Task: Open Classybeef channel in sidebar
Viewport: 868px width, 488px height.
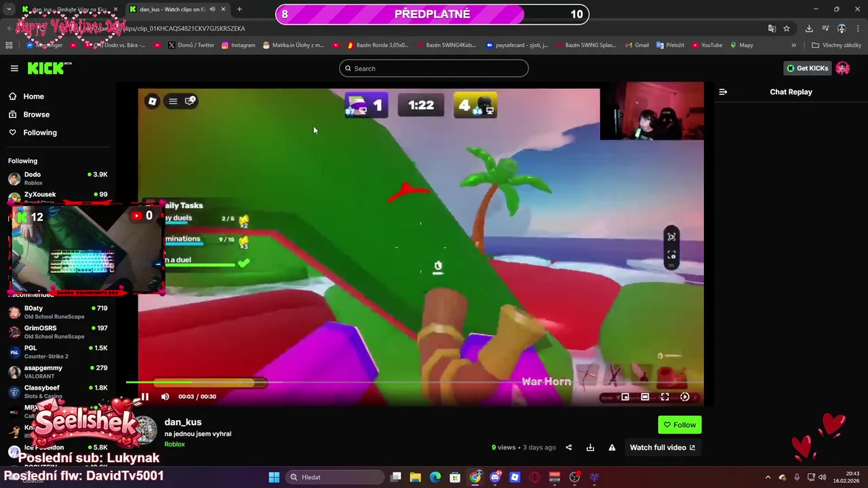Action: (x=58, y=391)
